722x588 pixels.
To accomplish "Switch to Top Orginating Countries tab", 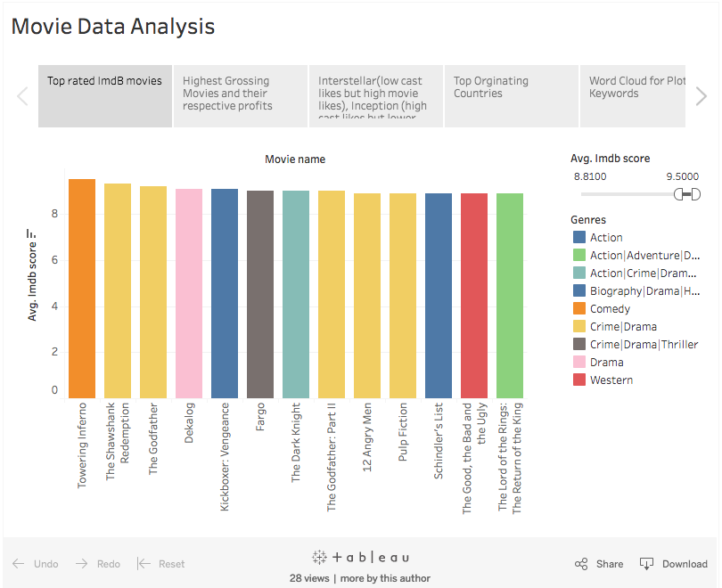I will click(511, 96).
